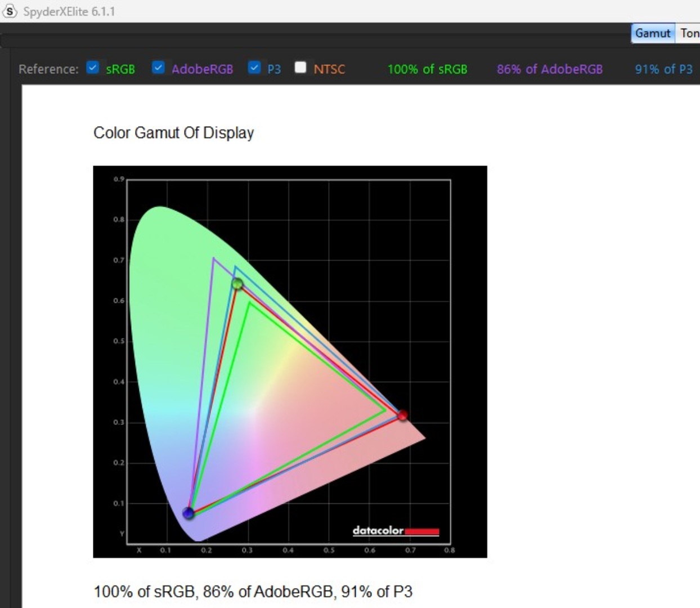Click the '91% of P3' blue readout
Image resolution: width=700 pixels, height=608 pixels.
664,69
